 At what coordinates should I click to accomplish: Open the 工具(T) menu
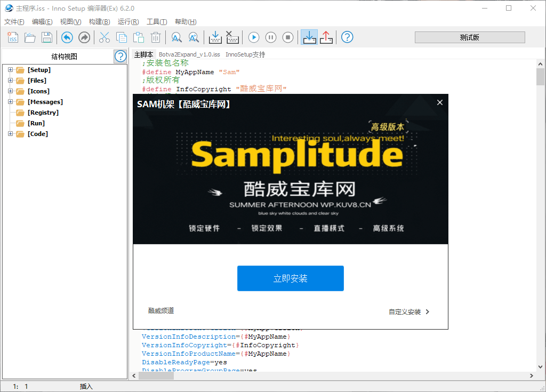(157, 22)
